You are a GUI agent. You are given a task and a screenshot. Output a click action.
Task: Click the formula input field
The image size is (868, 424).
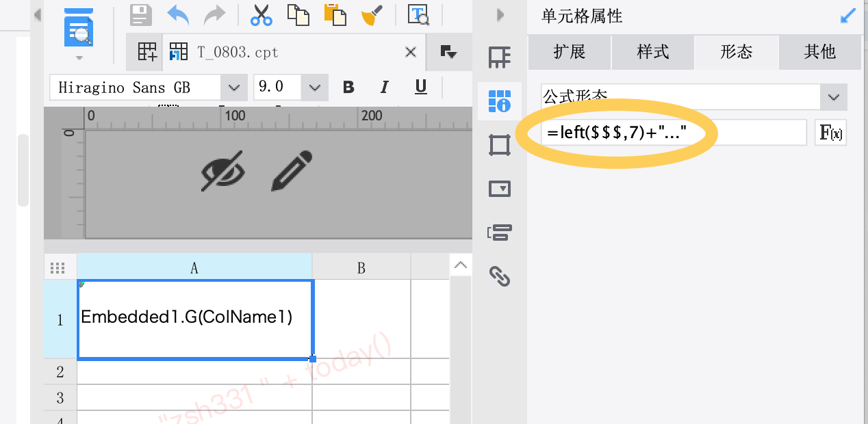(674, 133)
